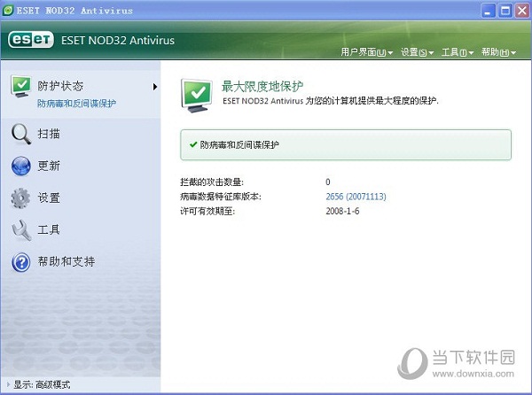This screenshot has height=395, width=532.
Task: Click the Update globe icon
Action: click(x=21, y=166)
